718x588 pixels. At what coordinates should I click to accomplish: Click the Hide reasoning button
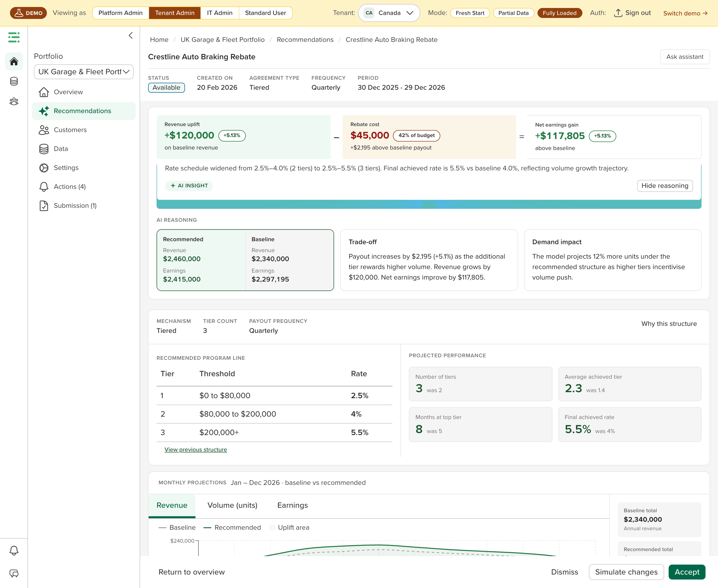pos(665,186)
